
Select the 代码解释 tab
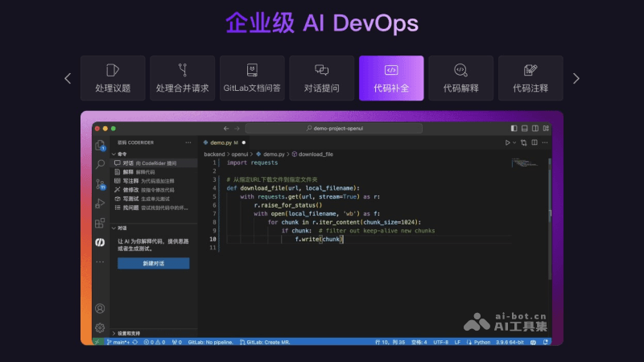point(460,78)
